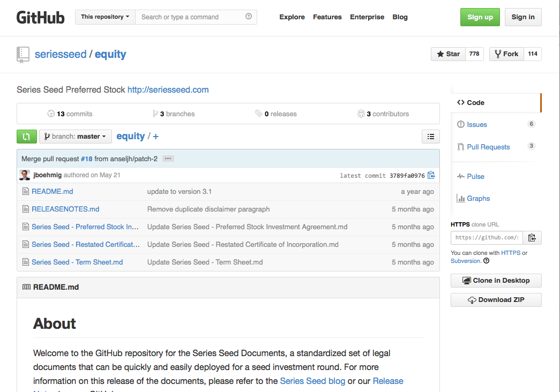Screen dimensions: 560x392
Task: Select the branch icon next to 3 branches
Action: tap(154, 114)
